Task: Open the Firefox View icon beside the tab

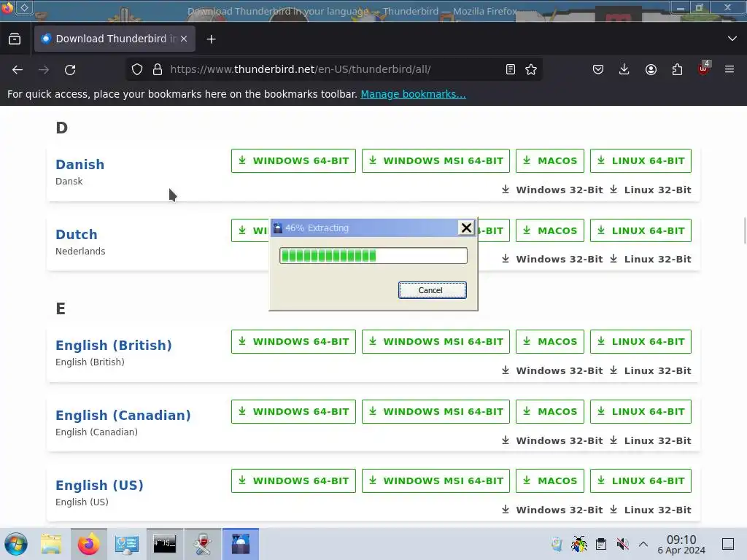Action: [15, 39]
